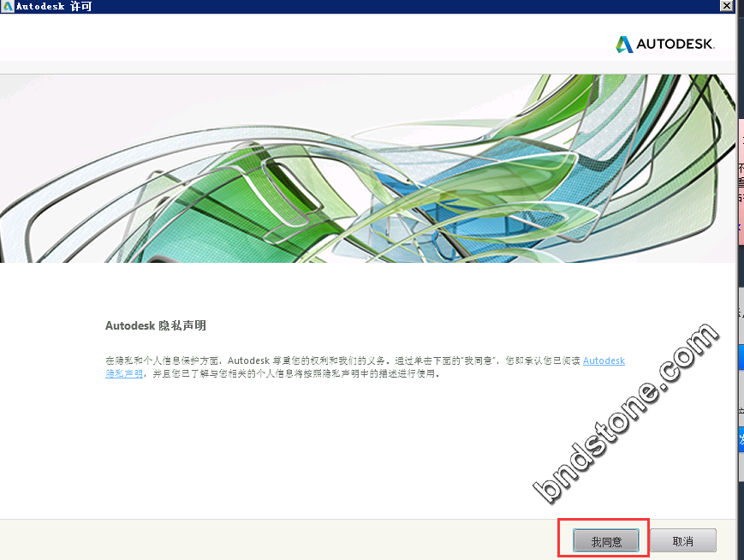744x560 pixels.
Task: Close the Autodesk 许可 dialog window
Action: [x=727, y=6]
